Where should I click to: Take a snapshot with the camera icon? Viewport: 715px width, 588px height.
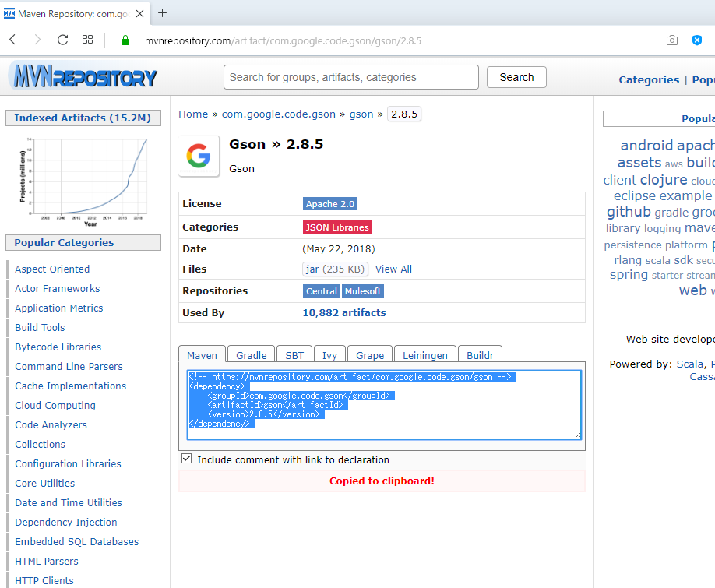pos(671,40)
